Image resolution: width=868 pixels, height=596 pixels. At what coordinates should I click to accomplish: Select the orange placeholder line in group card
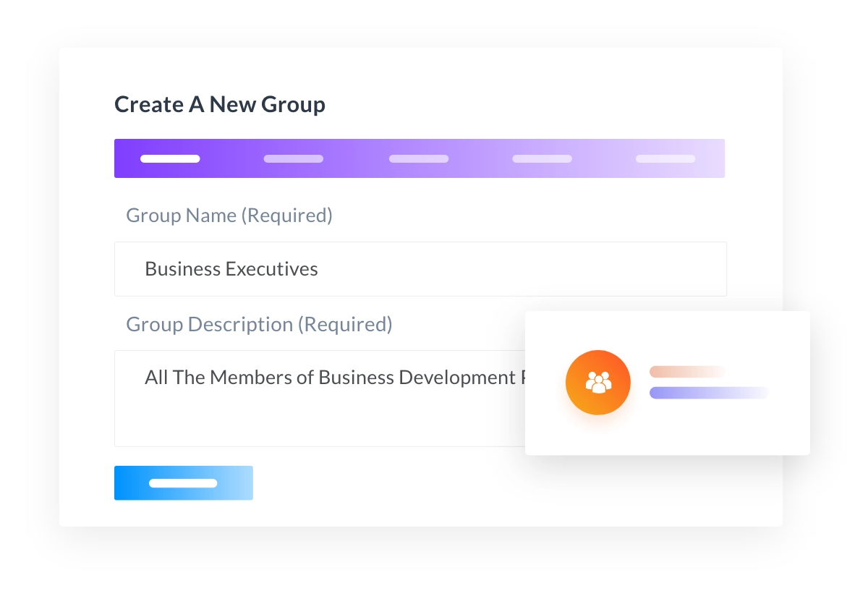point(687,372)
